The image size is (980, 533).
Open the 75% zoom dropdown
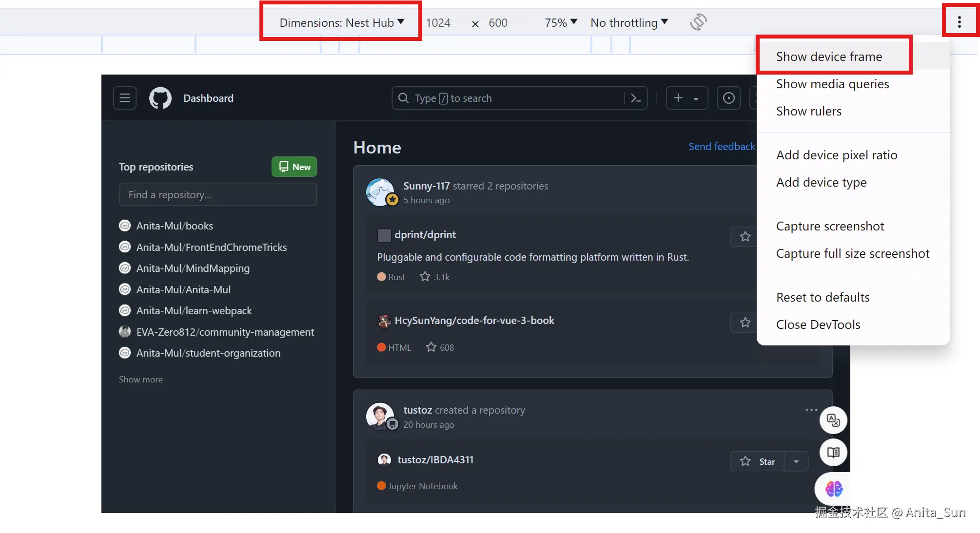(x=561, y=22)
